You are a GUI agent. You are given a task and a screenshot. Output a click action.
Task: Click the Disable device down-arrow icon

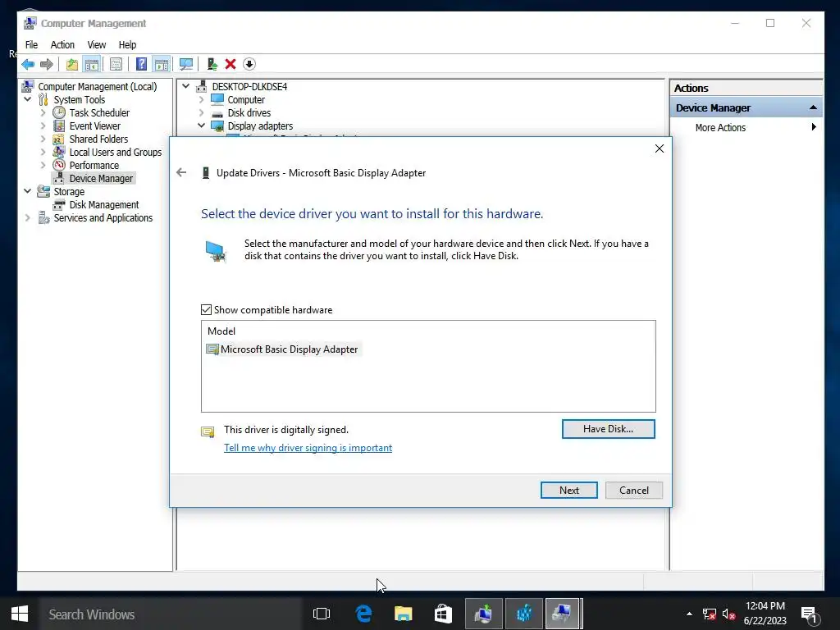249,64
